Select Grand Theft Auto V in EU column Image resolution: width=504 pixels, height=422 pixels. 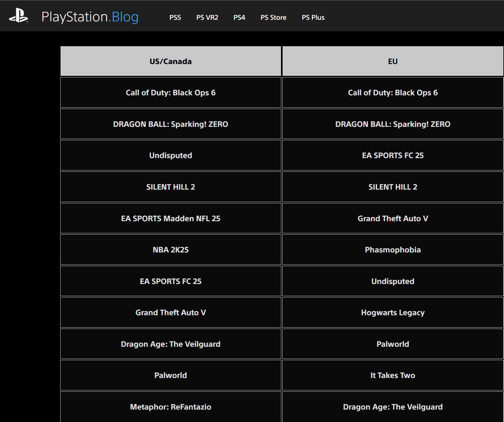(x=393, y=218)
